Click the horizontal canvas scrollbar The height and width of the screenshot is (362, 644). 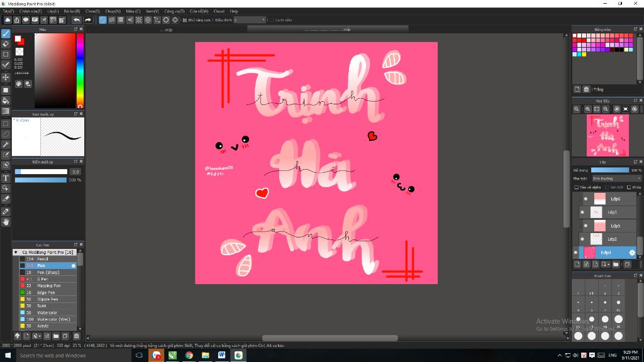point(330,338)
